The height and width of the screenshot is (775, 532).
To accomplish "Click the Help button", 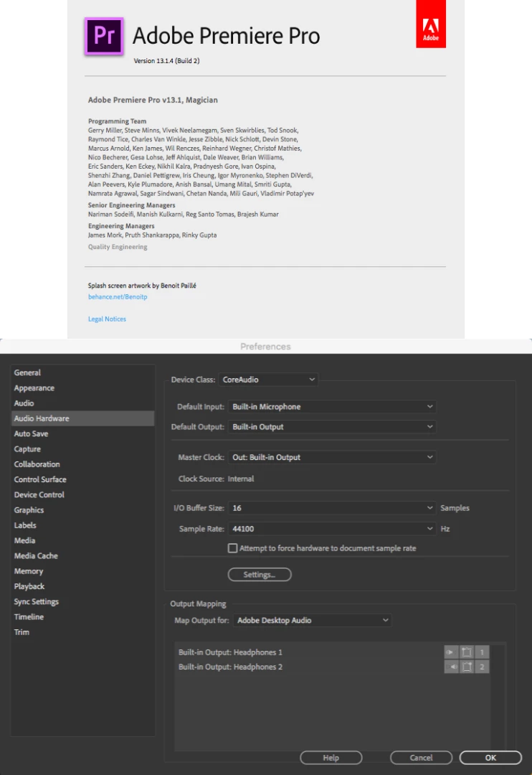I will [331, 758].
